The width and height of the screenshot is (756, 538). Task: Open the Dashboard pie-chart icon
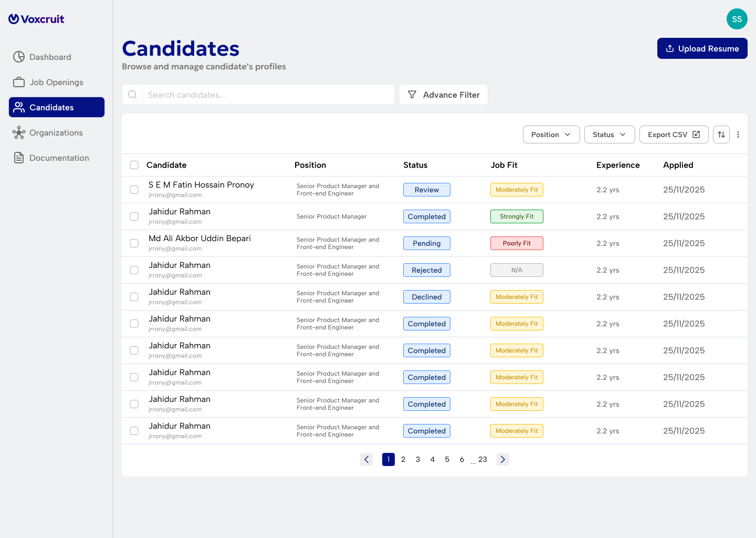point(19,57)
